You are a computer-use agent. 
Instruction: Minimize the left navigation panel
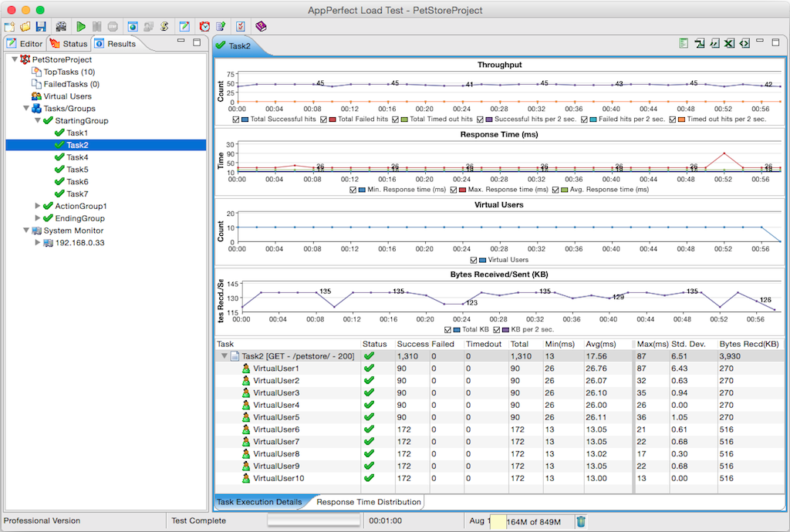coord(181,41)
